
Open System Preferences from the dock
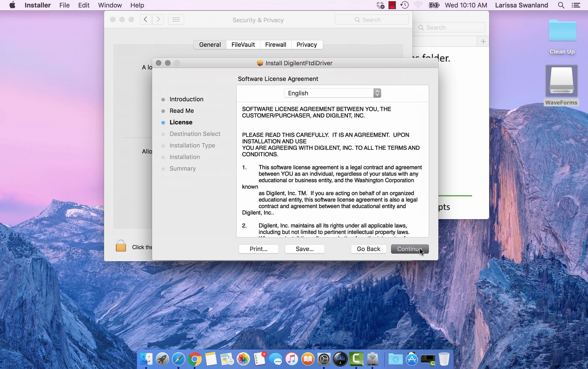324,359
